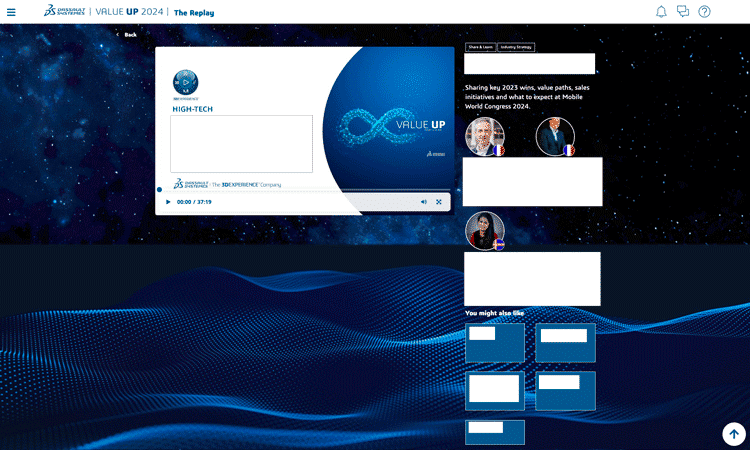Select the Industry Strategy tag
This screenshot has width=750, height=450.
coord(516,47)
